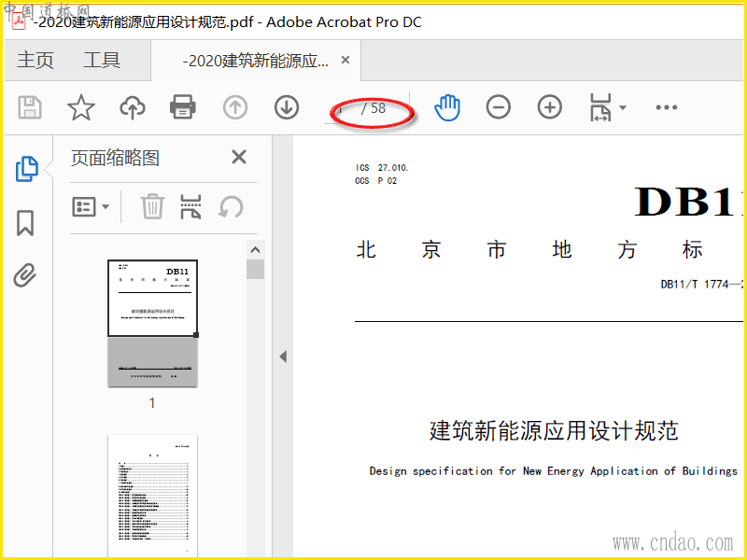Image resolution: width=747 pixels, height=560 pixels.
Task: Zoom in with the plus icon
Action: tap(550, 107)
